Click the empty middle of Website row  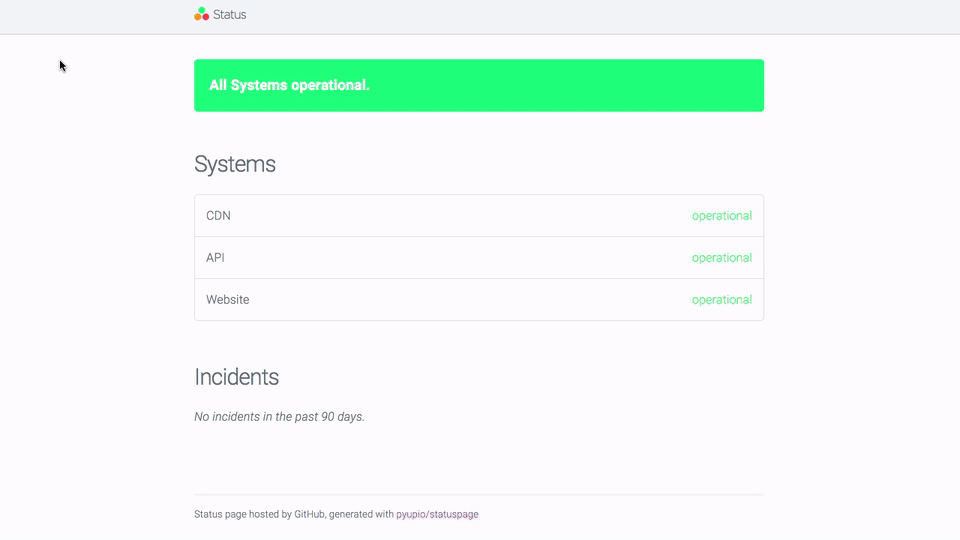coord(459,299)
